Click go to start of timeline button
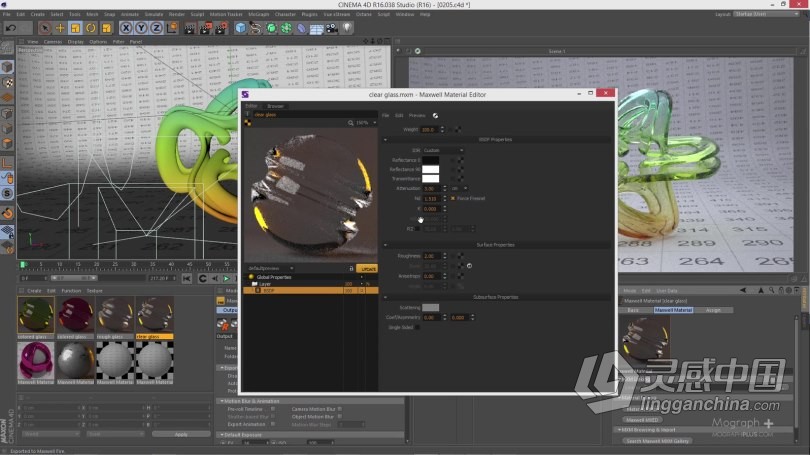Image resolution: width=810 pixels, height=455 pixels. coord(186,279)
